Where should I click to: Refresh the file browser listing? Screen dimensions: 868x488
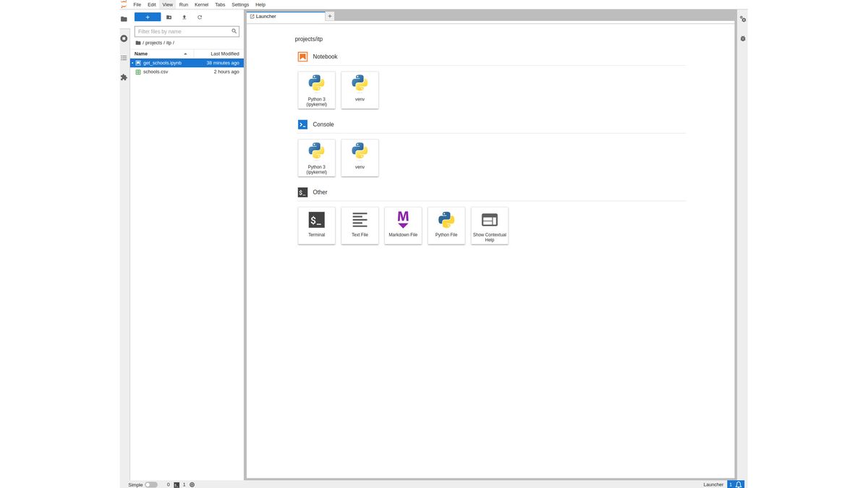tap(200, 17)
